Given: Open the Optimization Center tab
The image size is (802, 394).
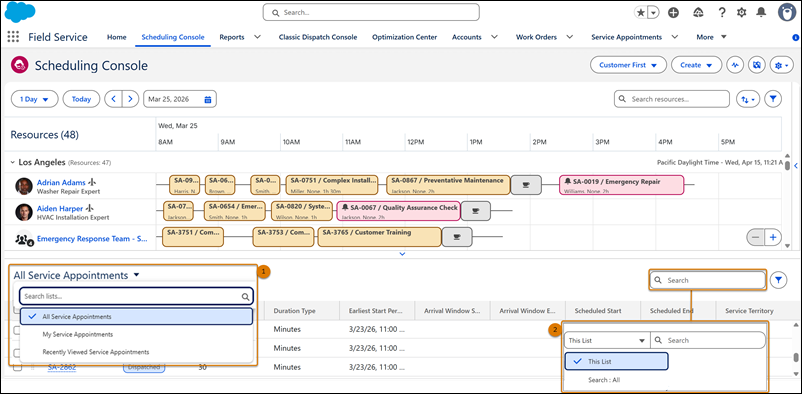Looking at the screenshot, I should [405, 37].
